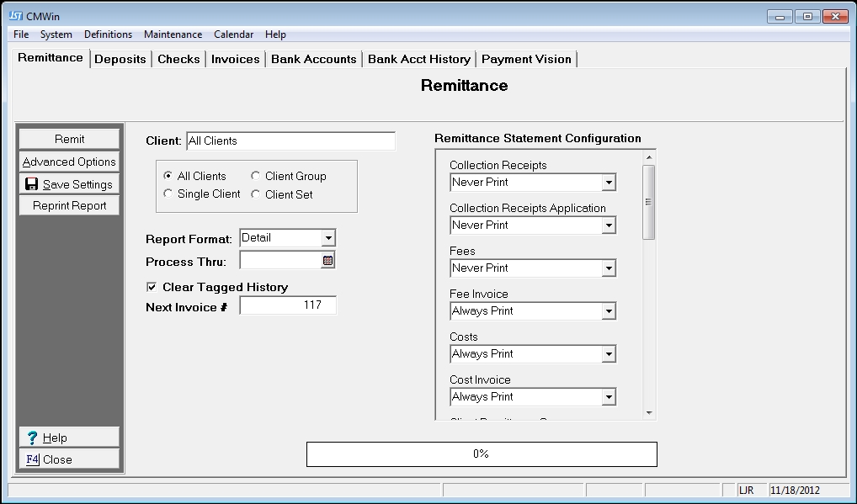Open the Fee Invoice print dropdown

coord(609,311)
